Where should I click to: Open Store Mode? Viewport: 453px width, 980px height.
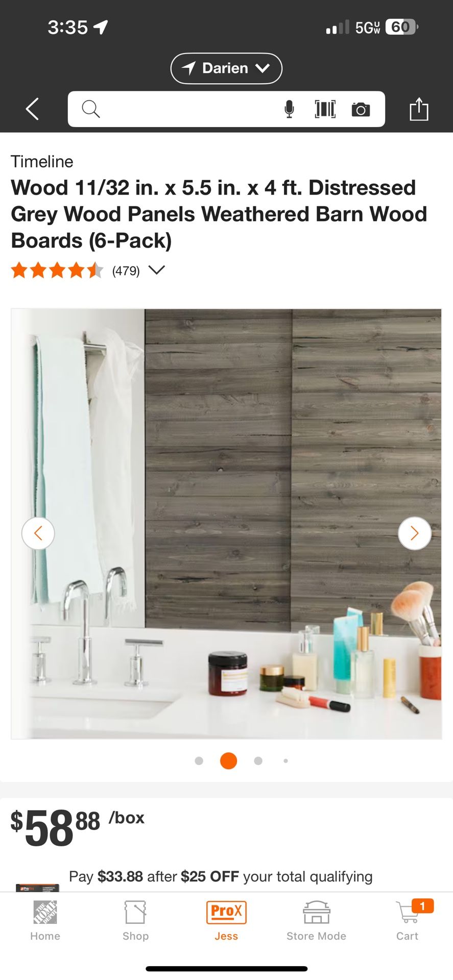[316, 920]
